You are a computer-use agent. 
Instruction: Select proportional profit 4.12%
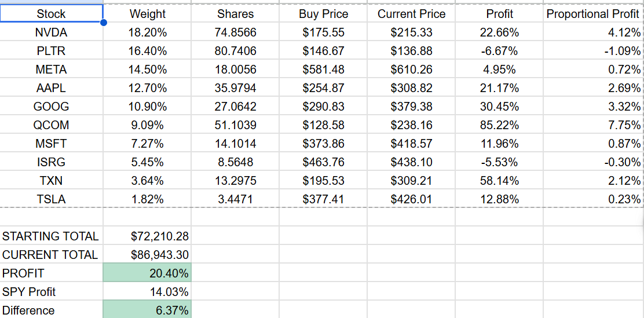point(593,32)
